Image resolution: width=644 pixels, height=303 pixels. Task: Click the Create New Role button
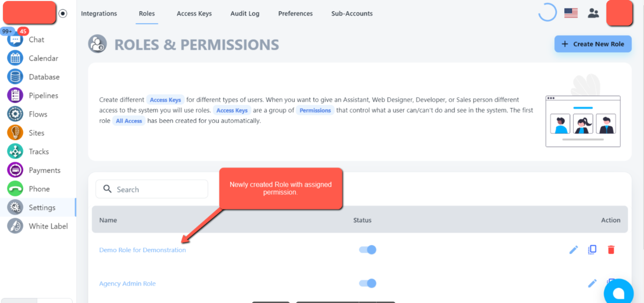point(593,44)
